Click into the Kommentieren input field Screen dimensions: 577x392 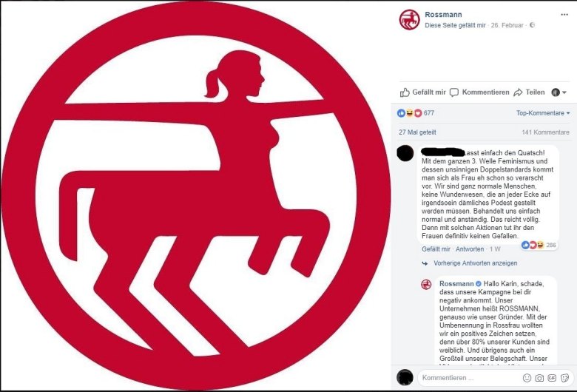470,378
